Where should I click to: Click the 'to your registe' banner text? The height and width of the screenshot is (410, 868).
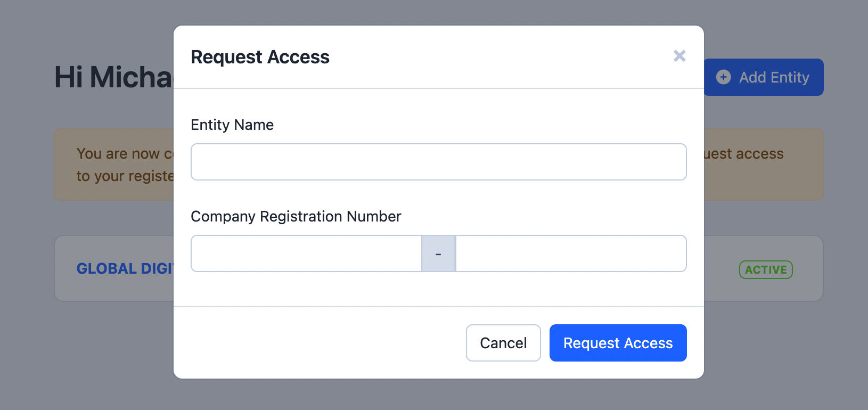125,176
